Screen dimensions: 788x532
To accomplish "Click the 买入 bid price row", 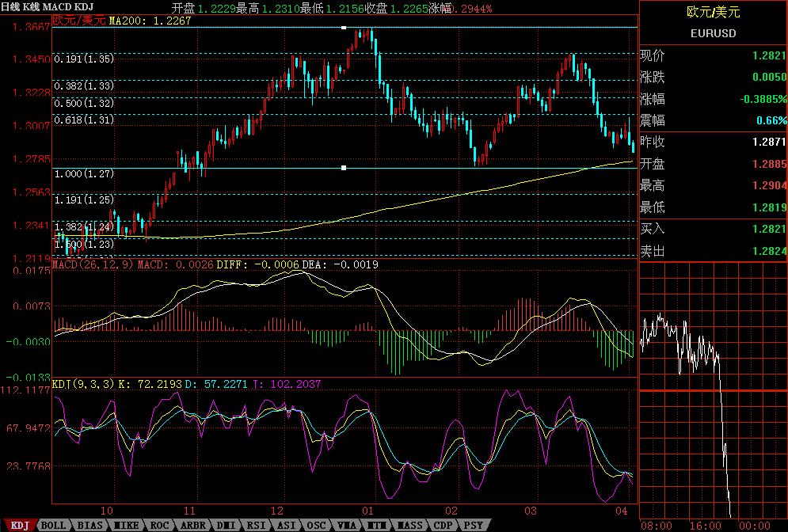I will tap(713, 229).
